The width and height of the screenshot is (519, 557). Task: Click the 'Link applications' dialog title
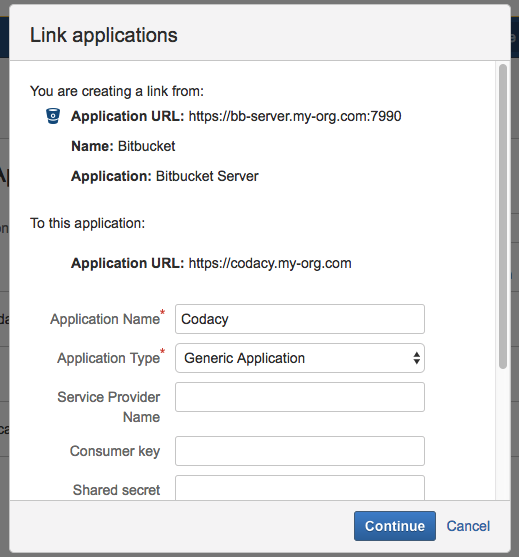(x=104, y=35)
